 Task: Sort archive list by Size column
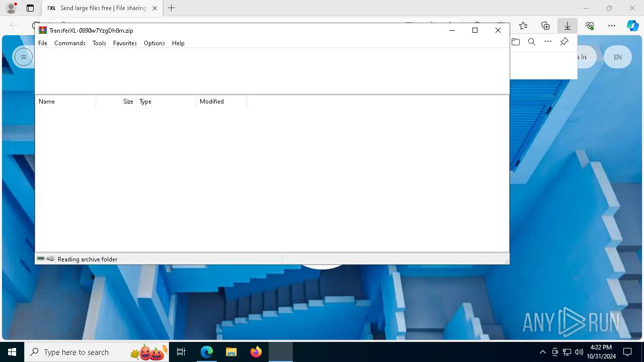pos(116,102)
